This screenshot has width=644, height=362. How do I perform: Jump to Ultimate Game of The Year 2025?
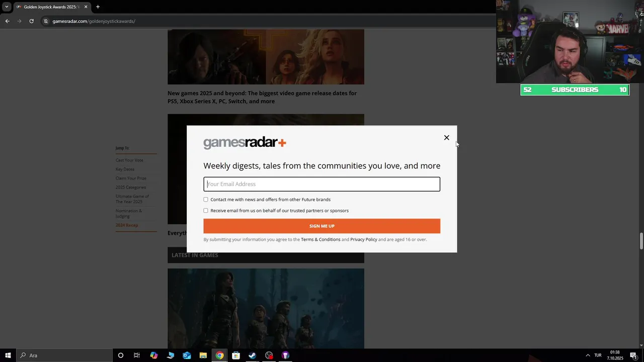(132, 199)
